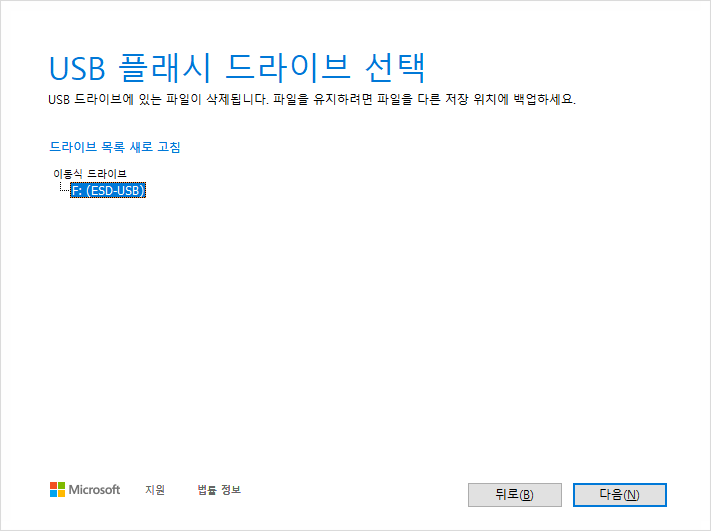The height and width of the screenshot is (531, 711).
Task: Open the 지원 link
Action: tap(155, 490)
